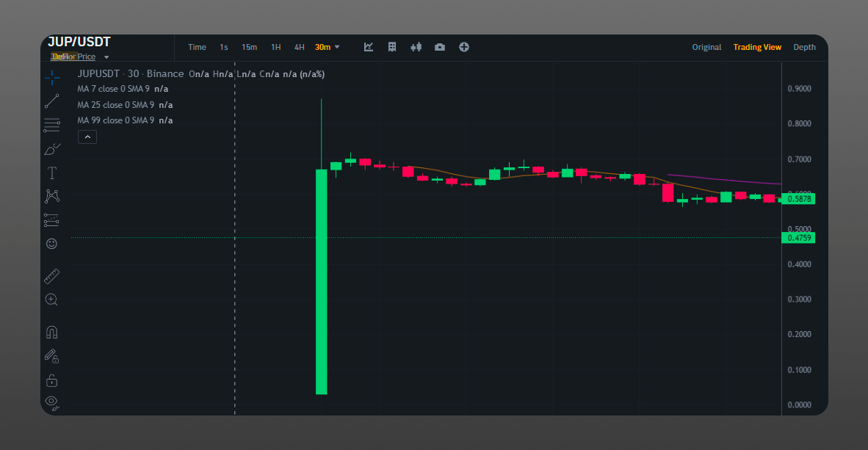Toggle hide all drawings eye icon

(x=52, y=402)
